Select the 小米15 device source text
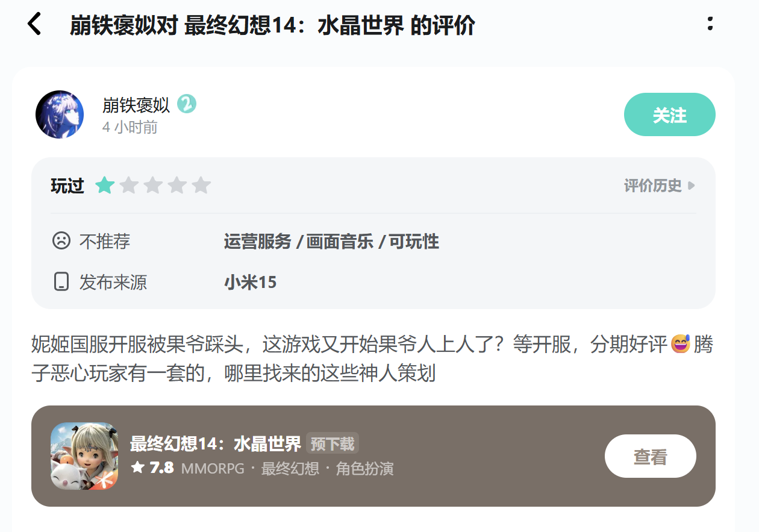This screenshot has height=532, width=759. [251, 282]
